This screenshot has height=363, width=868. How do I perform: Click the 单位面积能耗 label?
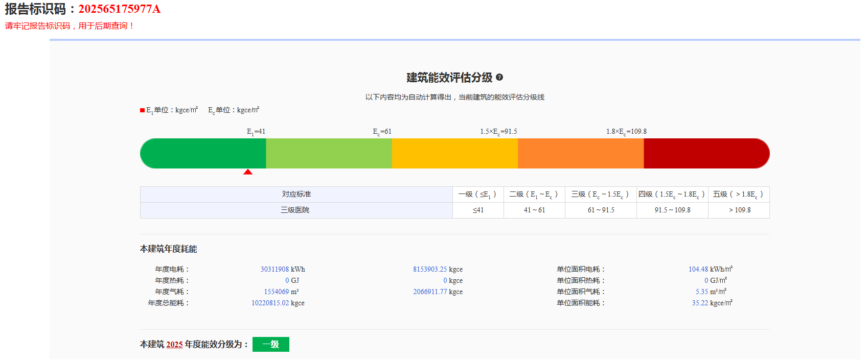(x=581, y=303)
